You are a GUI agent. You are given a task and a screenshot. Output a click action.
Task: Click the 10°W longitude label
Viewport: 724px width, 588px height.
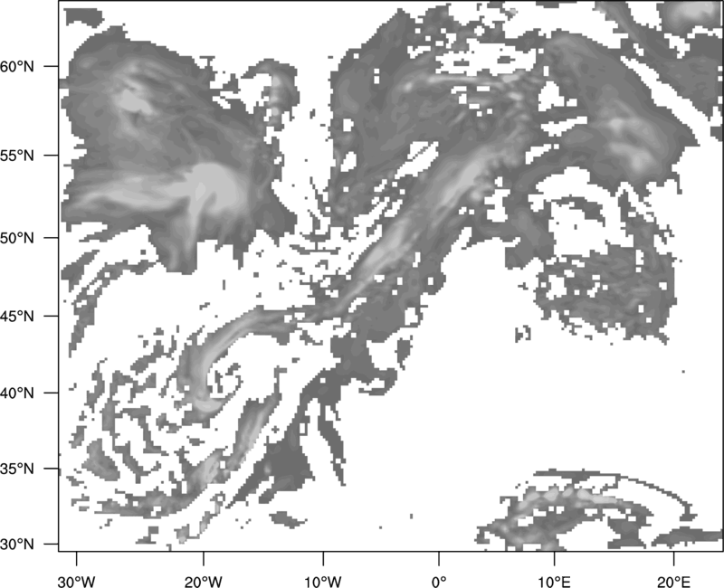tap(323, 582)
